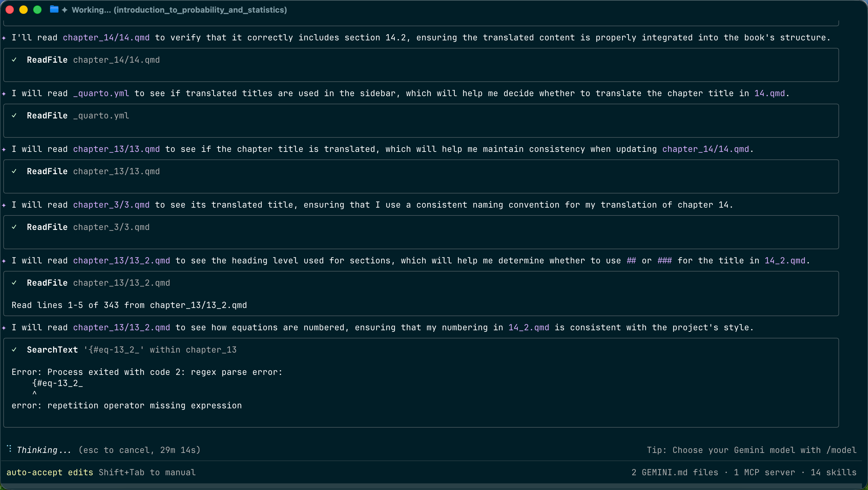The width and height of the screenshot is (868, 490).
Task: Click checkmark next to ReadFile chapter_14/14.qmd
Action: coord(14,60)
